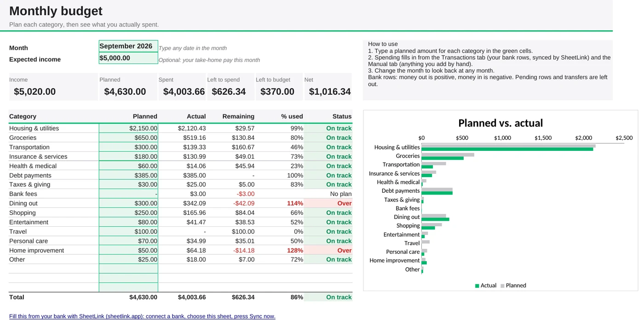Click the Left to budget value $370.00
The image size is (644, 321).
[277, 92]
